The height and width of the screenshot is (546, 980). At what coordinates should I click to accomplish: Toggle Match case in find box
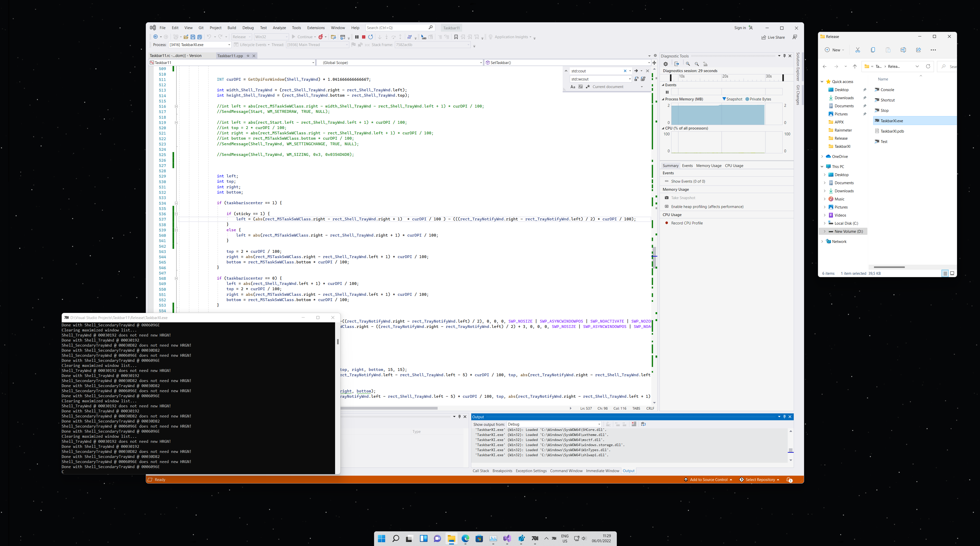point(573,87)
